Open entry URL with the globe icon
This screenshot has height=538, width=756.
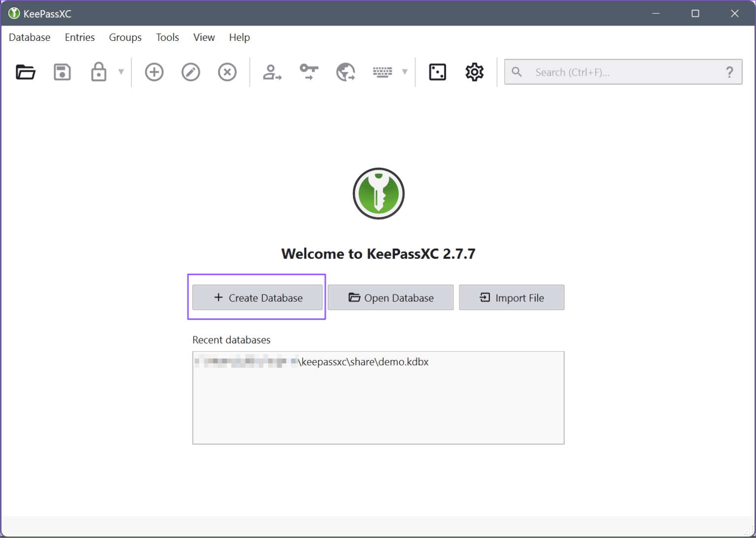[x=345, y=72]
